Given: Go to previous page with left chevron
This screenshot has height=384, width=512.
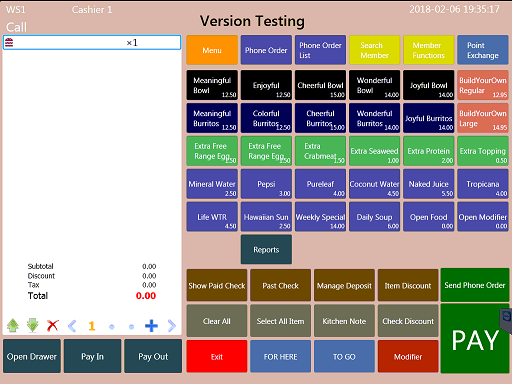Looking at the screenshot, I should [72, 326].
